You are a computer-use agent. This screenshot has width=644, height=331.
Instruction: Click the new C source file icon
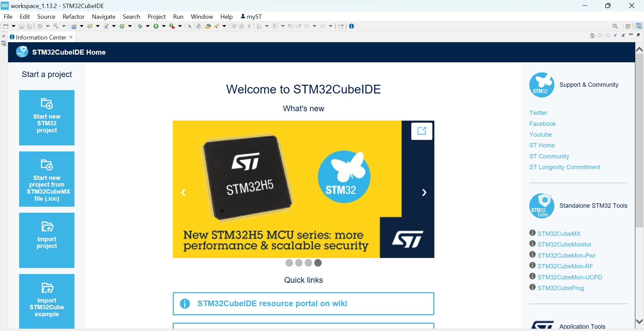click(106, 26)
